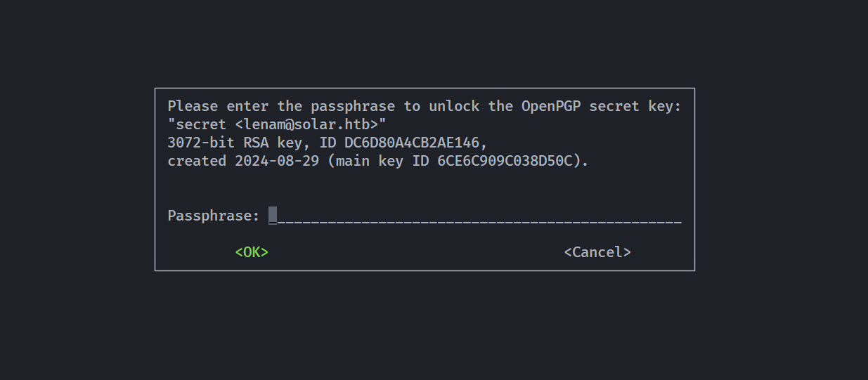
Task: Click the "Passphrase:" field label
Action: [214, 216]
